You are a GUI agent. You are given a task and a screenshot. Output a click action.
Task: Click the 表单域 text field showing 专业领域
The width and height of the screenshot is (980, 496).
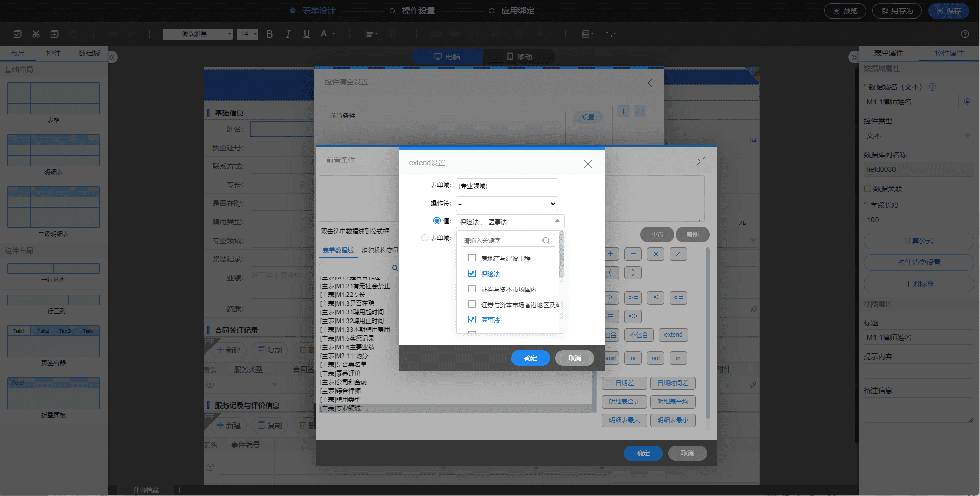(507, 186)
